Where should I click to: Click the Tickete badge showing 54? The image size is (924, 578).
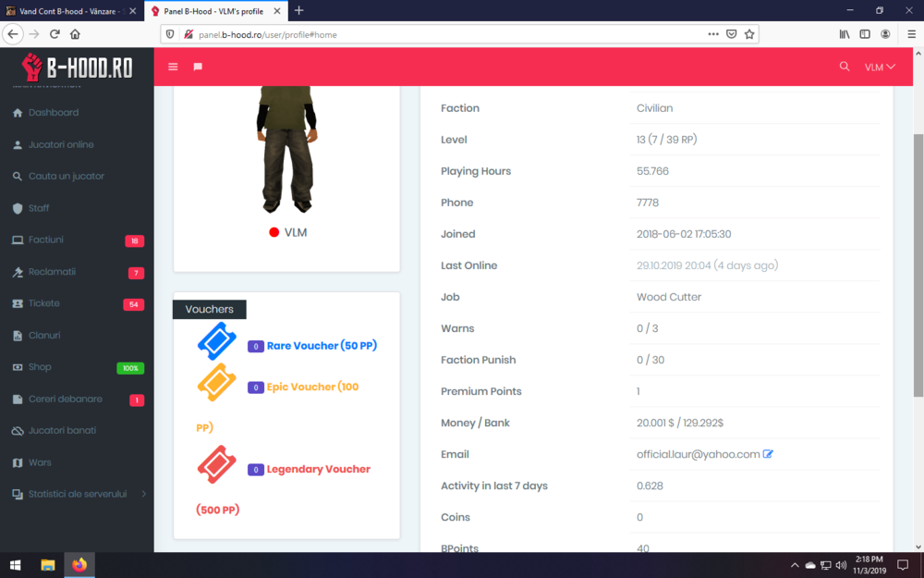point(134,304)
